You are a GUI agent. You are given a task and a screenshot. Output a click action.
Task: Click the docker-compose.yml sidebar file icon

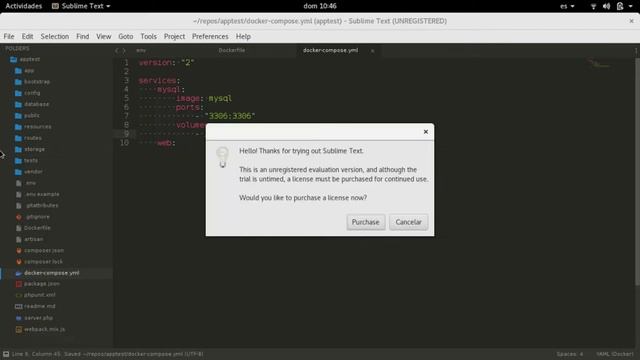(x=19, y=273)
